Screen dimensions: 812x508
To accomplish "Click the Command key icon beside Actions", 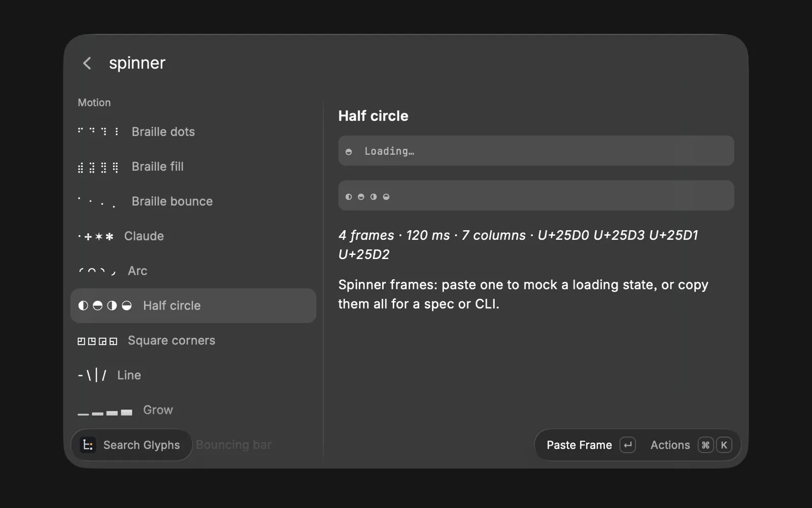I will point(705,445).
